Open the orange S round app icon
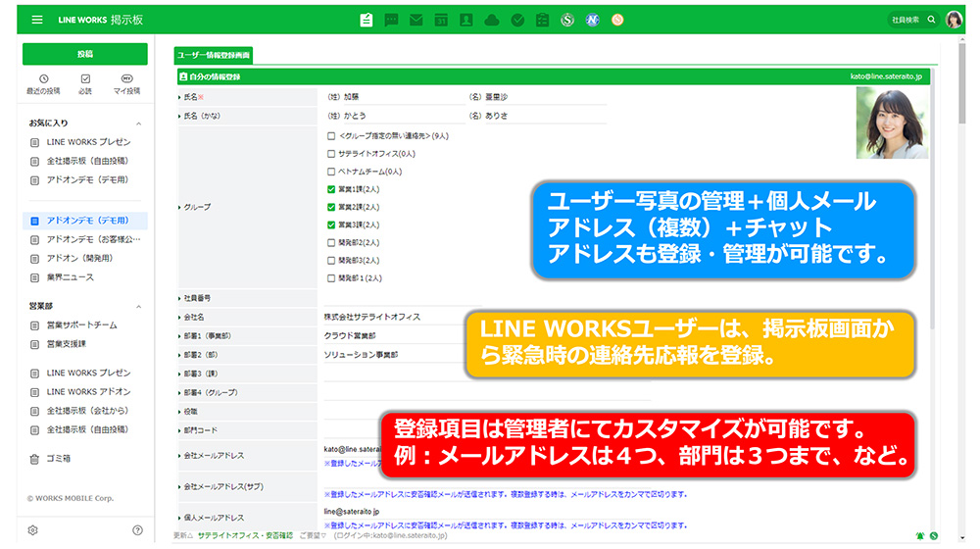The width and height of the screenshot is (980, 549). tap(617, 20)
